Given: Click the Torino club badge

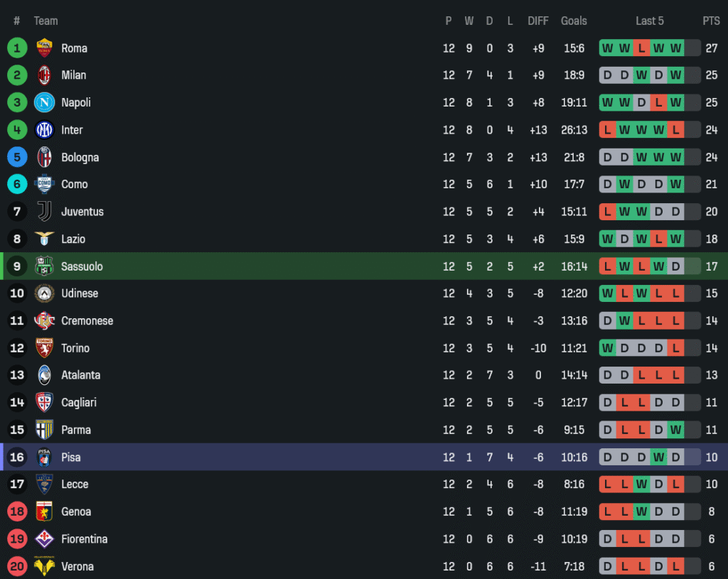Looking at the screenshot, I should (x=44, y=348).
